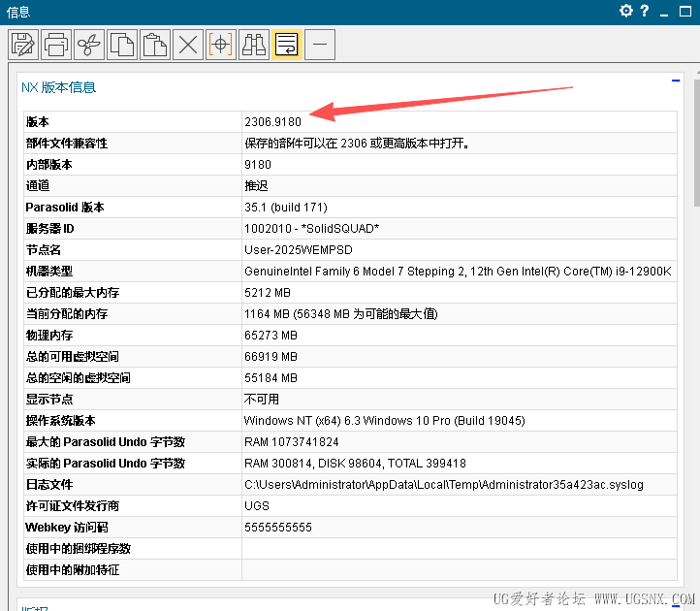
Task: Select the 保存的部件可以在 2306 compatibility text
Action: pos(356,143)
